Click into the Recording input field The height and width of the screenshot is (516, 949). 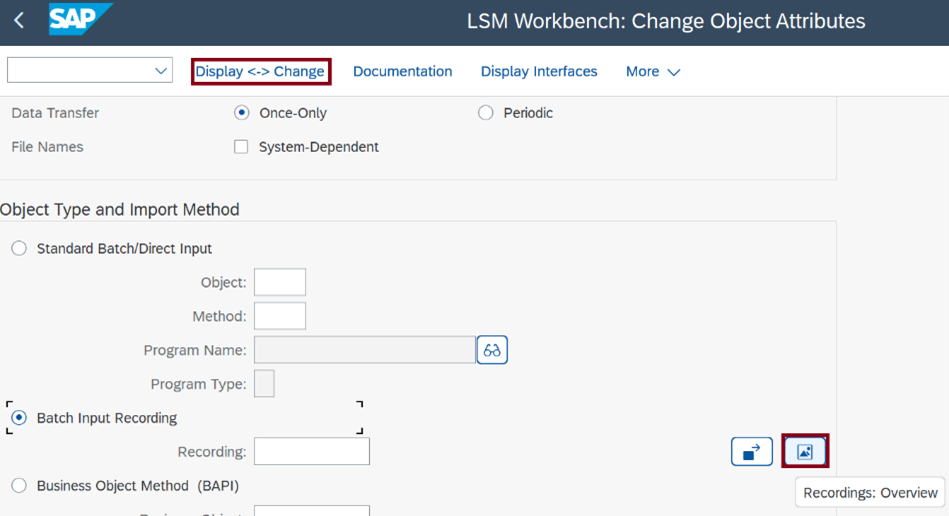311,452
